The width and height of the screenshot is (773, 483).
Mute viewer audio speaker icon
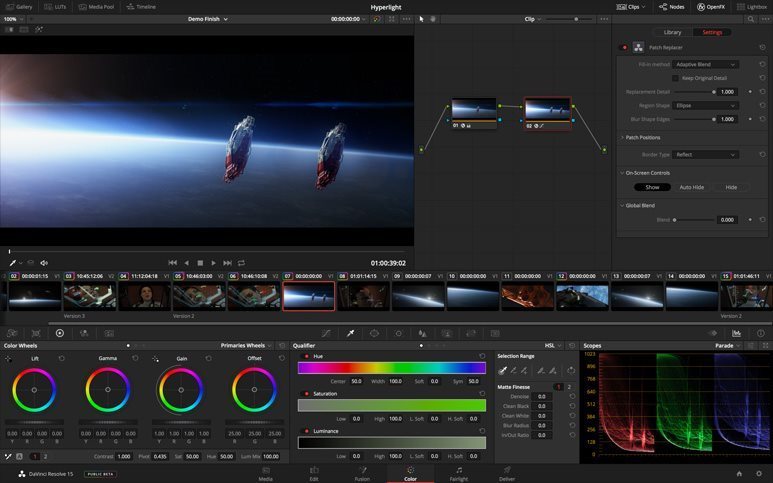click(44, 263)
